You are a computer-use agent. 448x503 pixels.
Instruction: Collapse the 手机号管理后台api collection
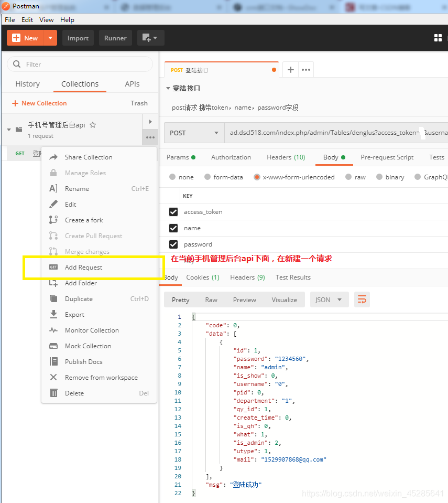9,130
